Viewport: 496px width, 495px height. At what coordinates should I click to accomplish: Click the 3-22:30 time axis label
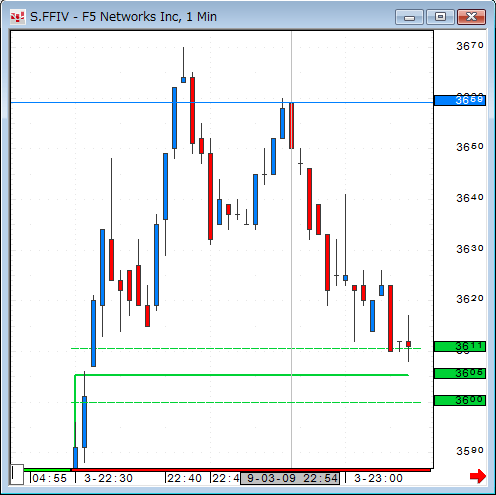(109, 478)
